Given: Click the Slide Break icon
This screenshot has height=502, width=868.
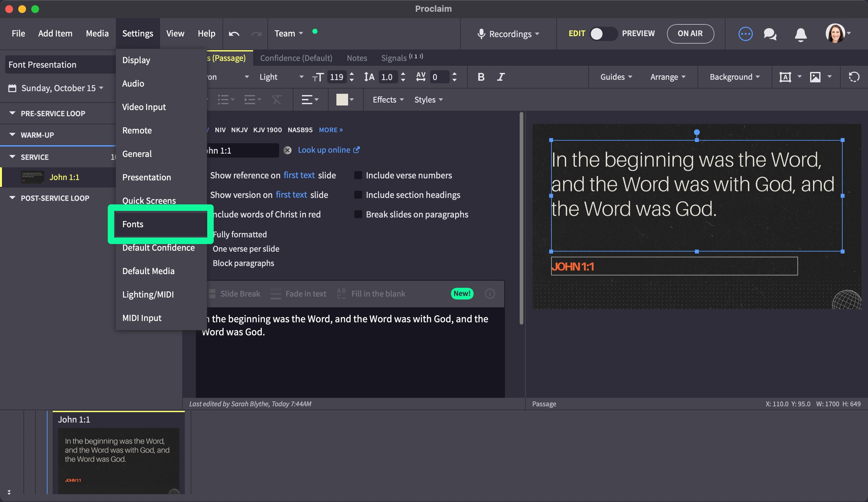Looking at the screenshot, I should [x=212, y=294].
